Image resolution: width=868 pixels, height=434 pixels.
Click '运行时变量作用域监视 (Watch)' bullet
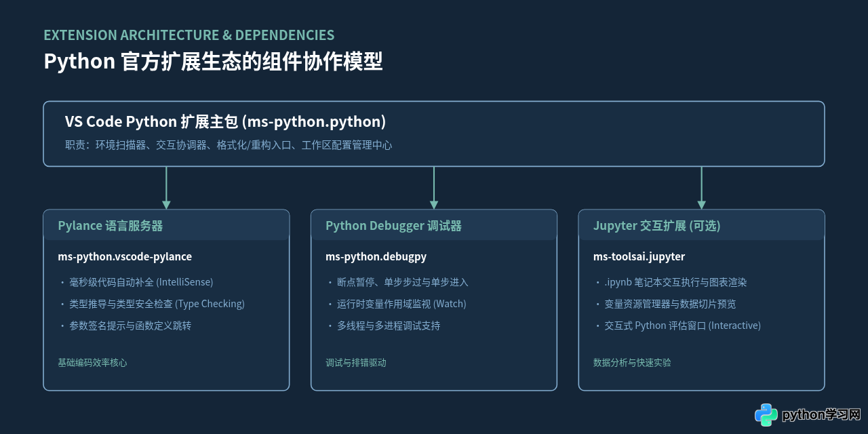coord(396,304)
